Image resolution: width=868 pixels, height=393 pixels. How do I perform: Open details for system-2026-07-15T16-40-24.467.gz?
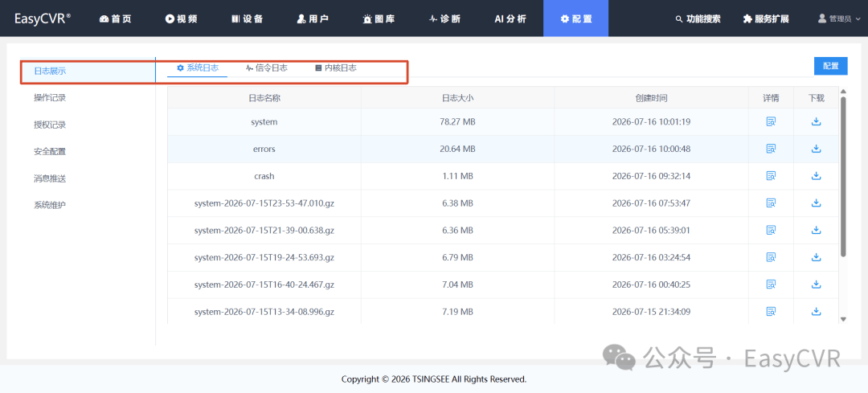pyautogui.click(x=771, y=285)
